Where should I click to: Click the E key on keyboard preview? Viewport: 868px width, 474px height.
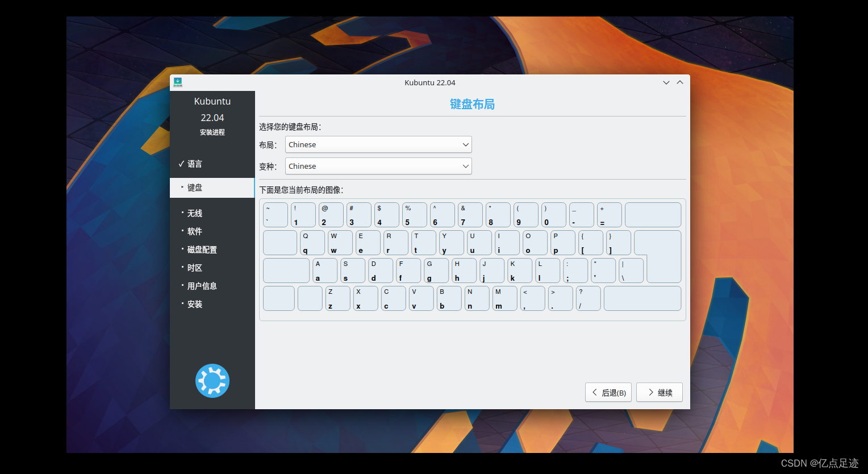pyautogui.click(x=368, y=243)
